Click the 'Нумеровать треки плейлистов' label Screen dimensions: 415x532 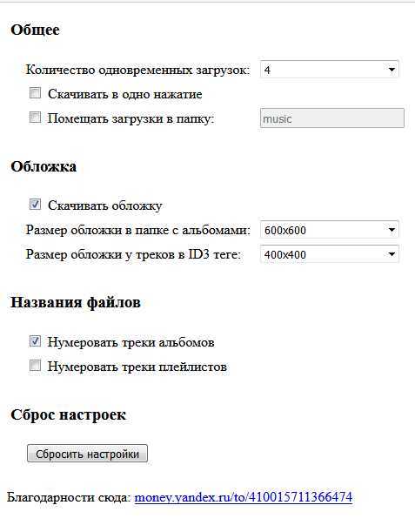coord(137,367)
